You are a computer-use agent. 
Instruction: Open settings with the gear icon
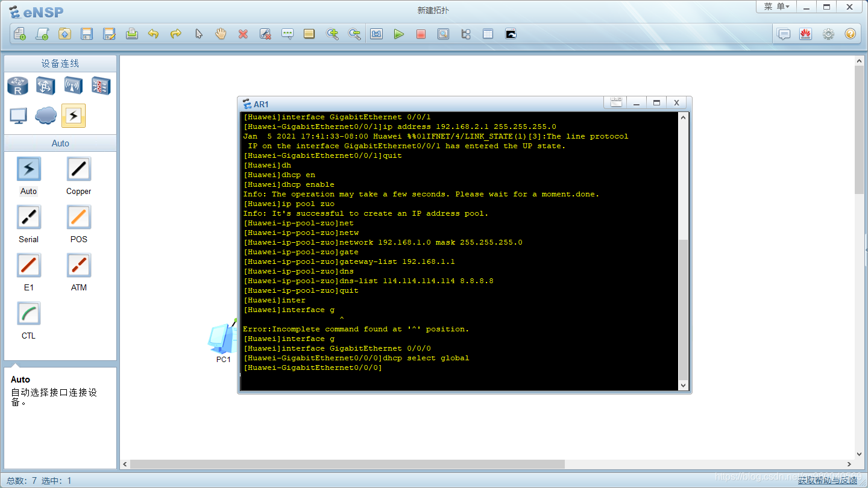[x=828, y=34]
